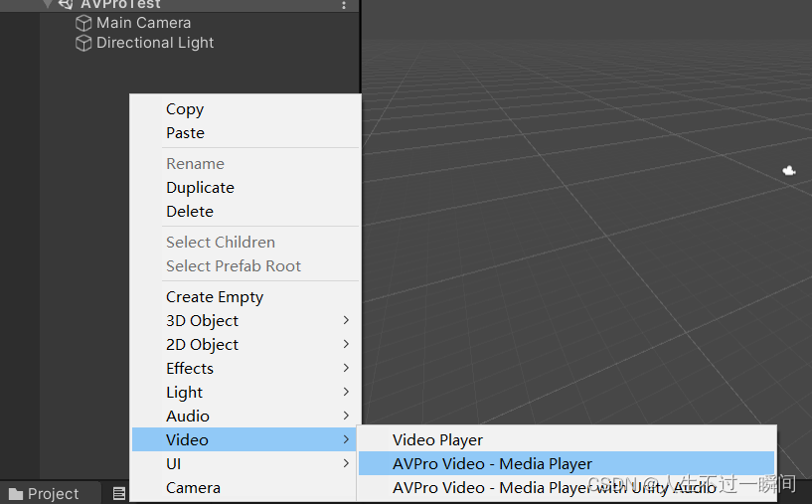
Task: Click the Unity scene icon beside AVProTest
Action: coord(66,5)
